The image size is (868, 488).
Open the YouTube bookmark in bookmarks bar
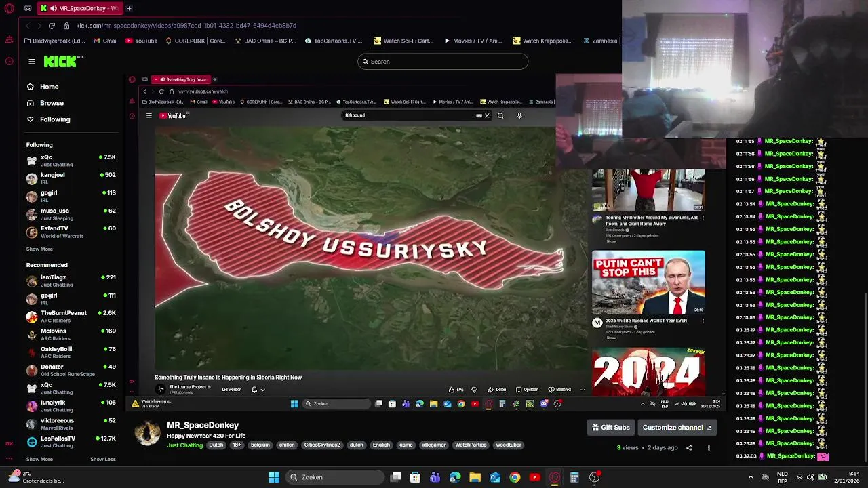[140, 41]
